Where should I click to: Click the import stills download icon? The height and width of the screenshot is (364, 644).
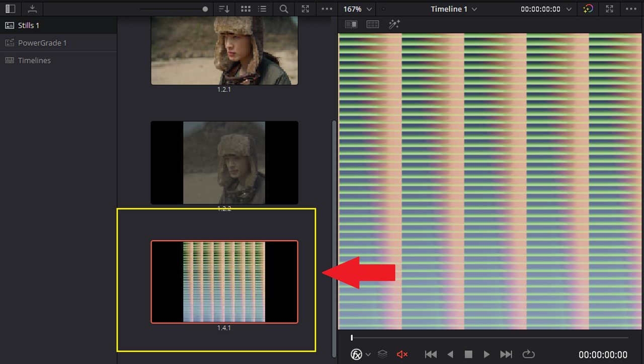(32, 9)
